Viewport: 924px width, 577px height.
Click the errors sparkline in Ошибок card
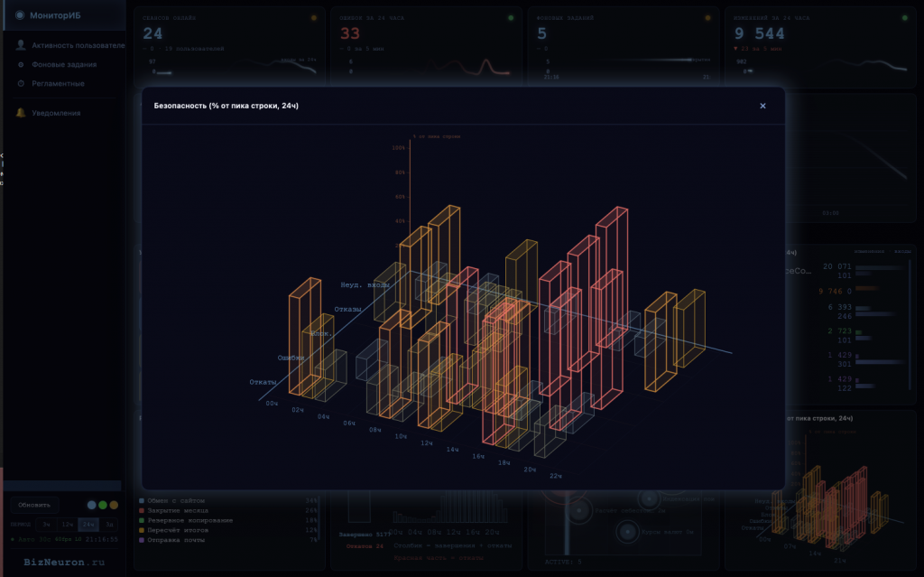[468, 67]
